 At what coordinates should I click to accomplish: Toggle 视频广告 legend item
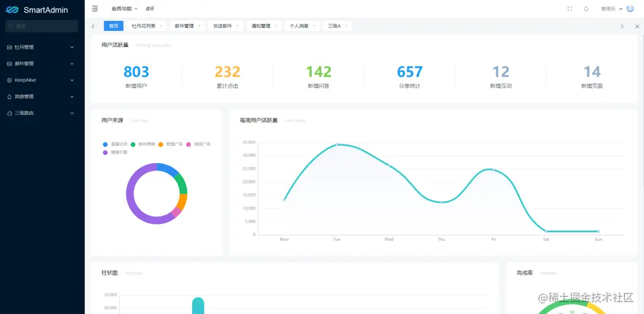click(x=199, y=144)
